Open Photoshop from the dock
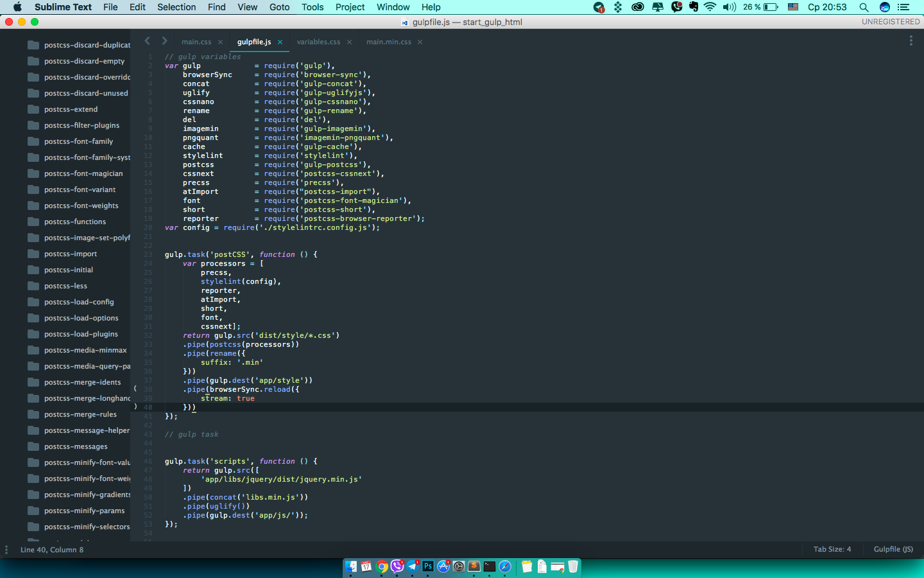 [x=428, y=566]
